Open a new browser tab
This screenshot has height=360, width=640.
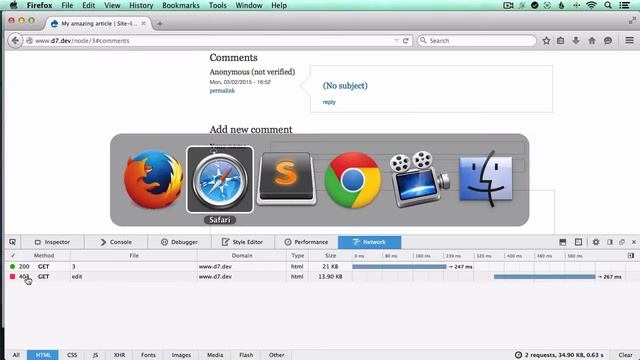pos(160,24)
